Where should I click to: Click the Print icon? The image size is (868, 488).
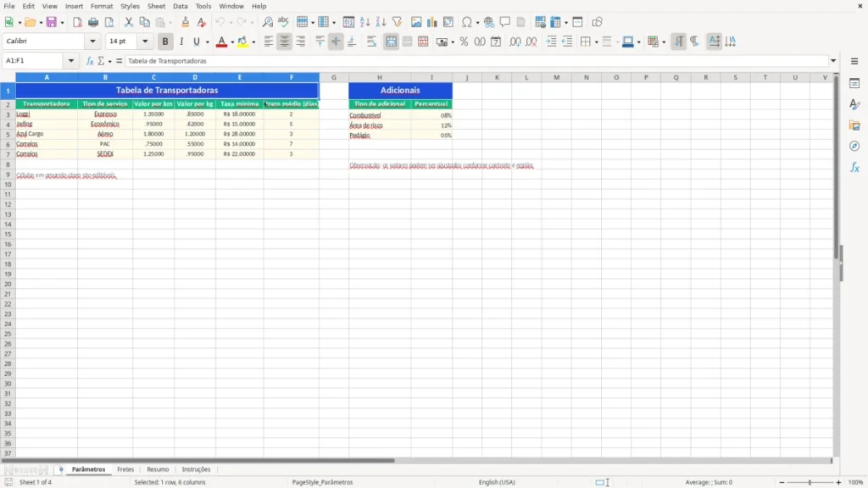[93, 22]
